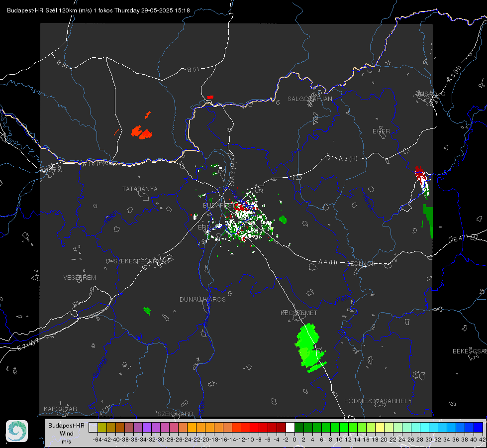Click the blue 'Somogy' county label
The width and height of the screenshot is (487, 448).
[100, 367]
